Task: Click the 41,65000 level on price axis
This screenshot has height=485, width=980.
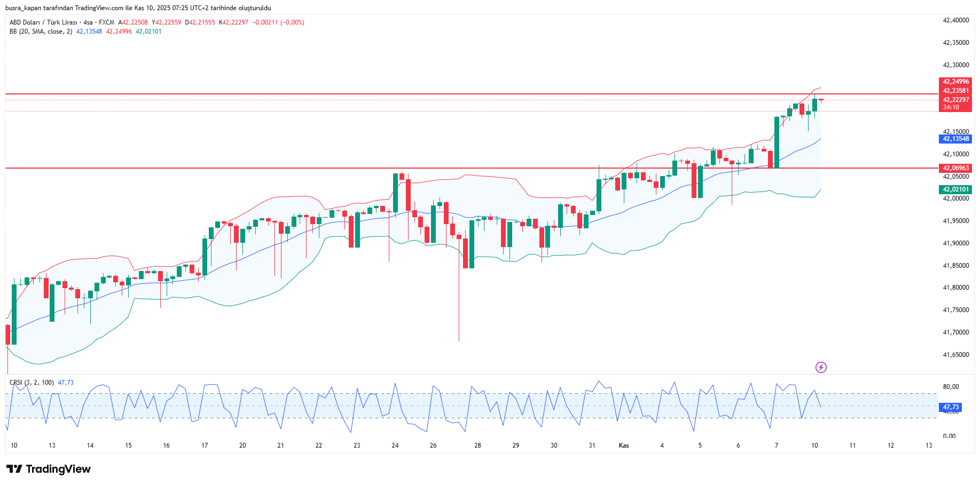Action: click(x=955, y=355)
